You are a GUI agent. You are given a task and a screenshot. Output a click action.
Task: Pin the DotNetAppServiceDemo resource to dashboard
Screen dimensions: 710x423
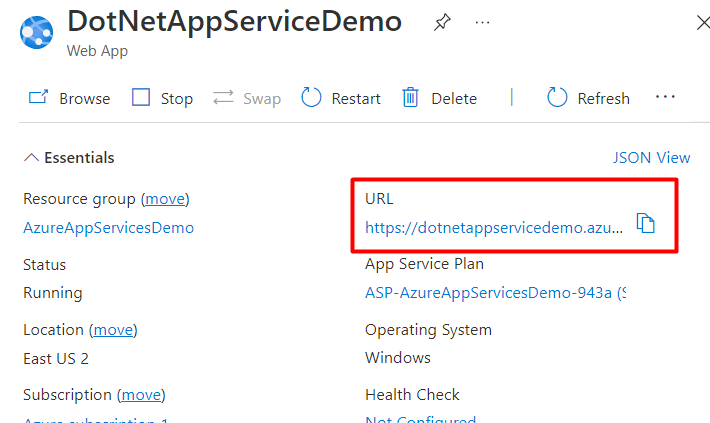pyautogui.click(x=442, y=22)
